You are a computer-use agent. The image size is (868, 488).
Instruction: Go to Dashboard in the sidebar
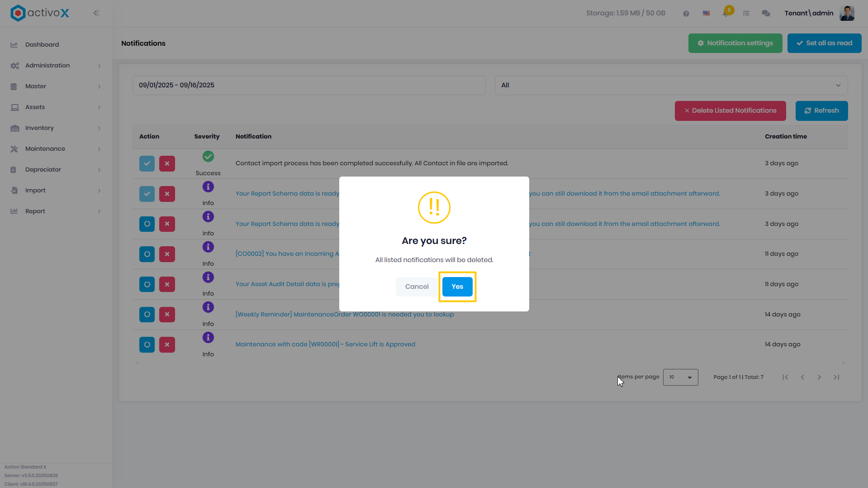click(42, 44)
